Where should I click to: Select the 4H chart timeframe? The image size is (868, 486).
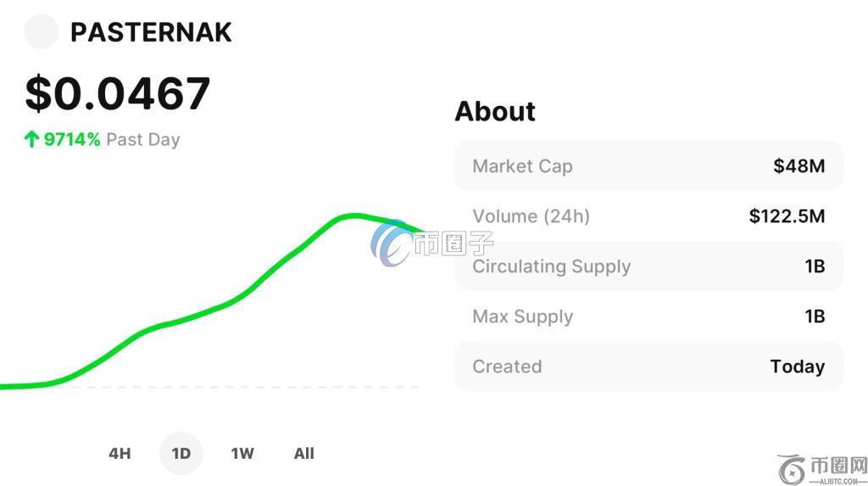pyautogui.click(x=120, y=453)
